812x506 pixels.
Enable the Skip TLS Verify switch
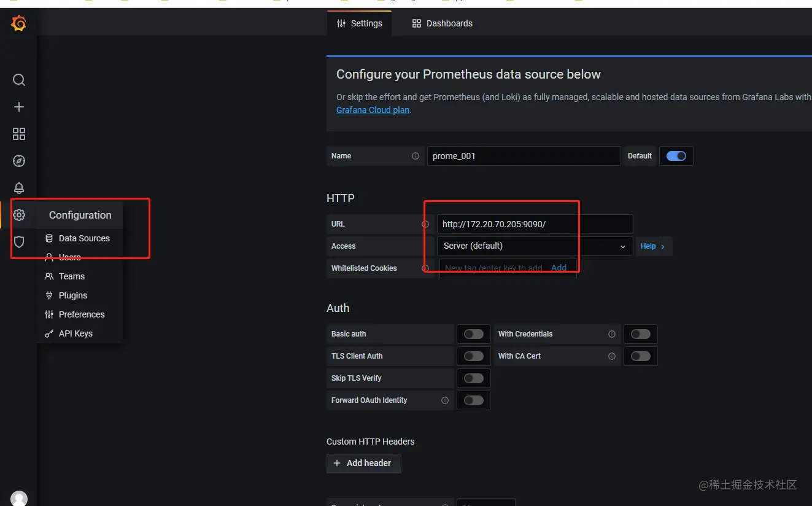pos(474,378)
